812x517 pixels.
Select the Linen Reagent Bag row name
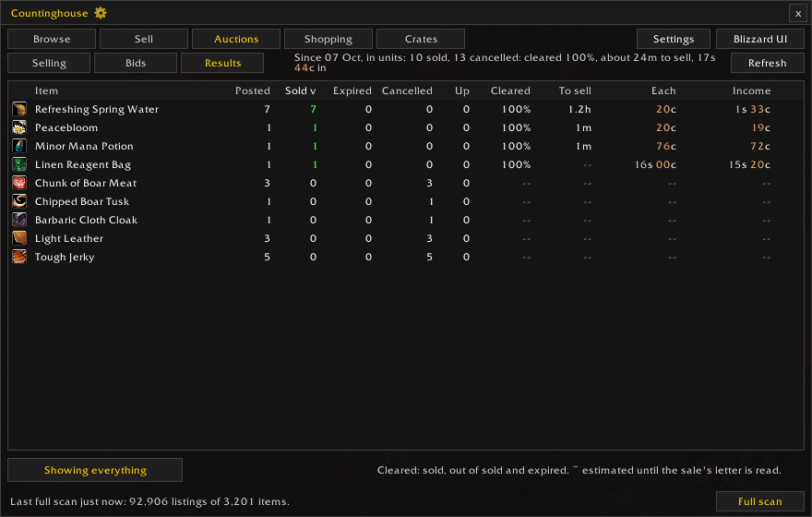pyautogui.click(x=83, y=164)
